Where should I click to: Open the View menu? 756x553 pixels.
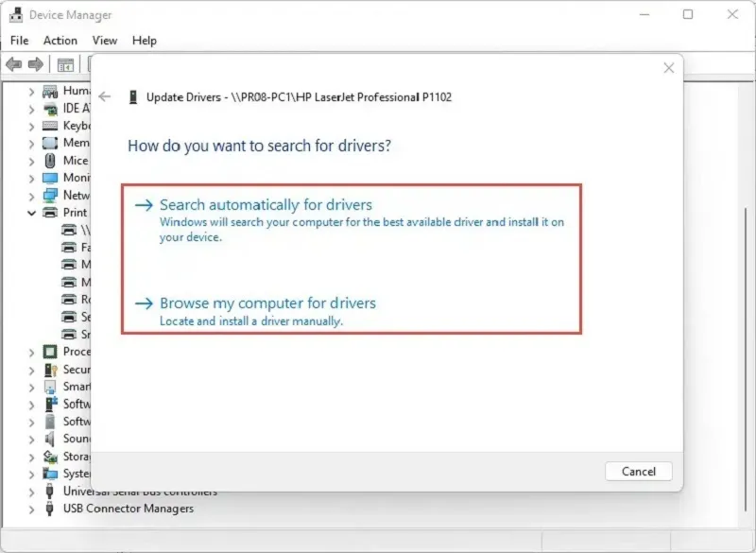coord(105,41)
